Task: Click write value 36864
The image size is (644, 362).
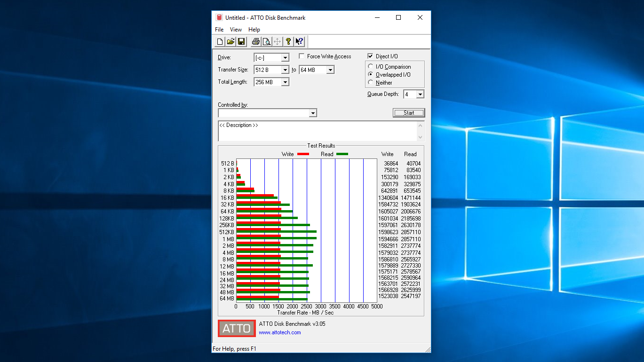Action: 391,164
